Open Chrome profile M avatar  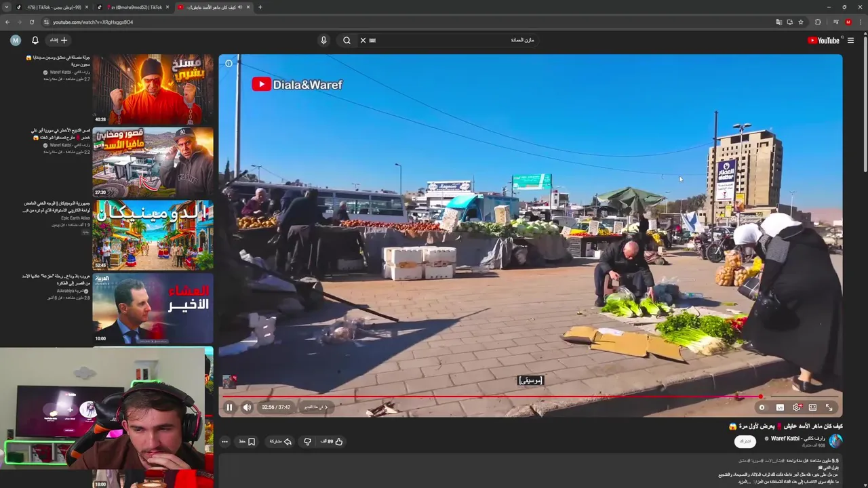(848, 22)
